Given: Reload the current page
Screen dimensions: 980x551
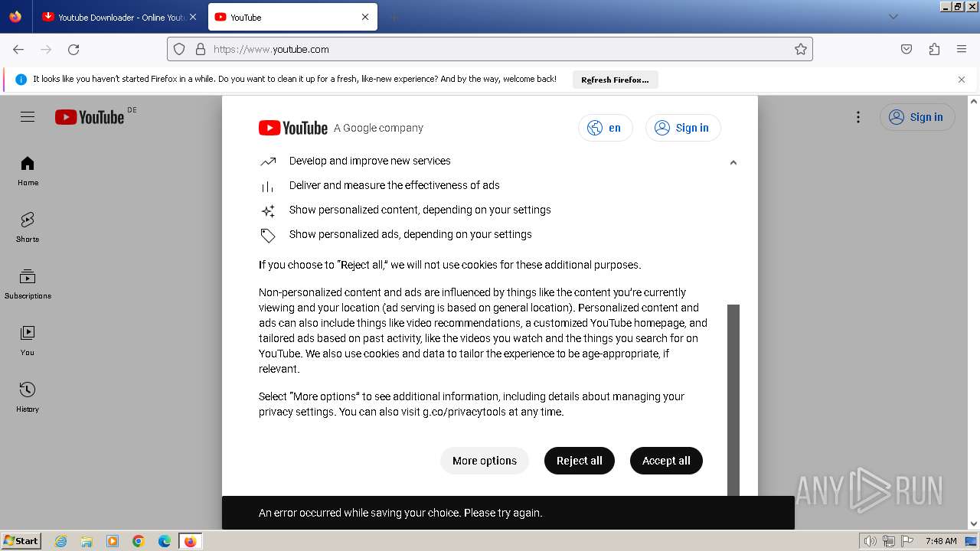Looking at the screenshot, I should pyautogui.click(x=73, y=49).
